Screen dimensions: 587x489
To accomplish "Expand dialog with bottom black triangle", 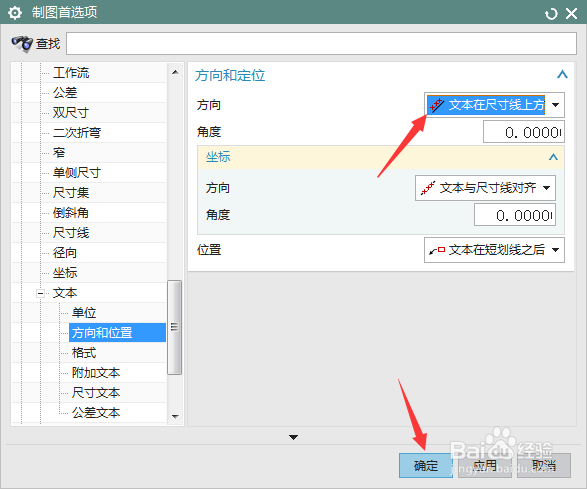I will point(294,437).
